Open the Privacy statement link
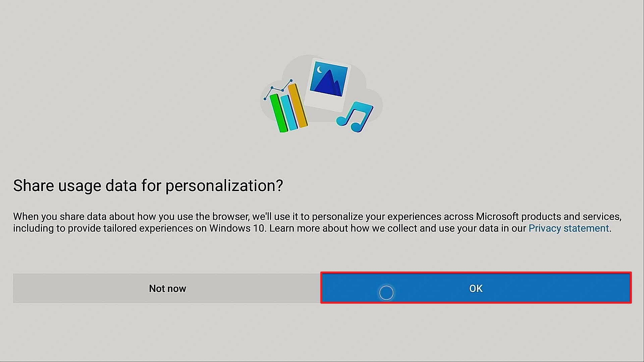Image resolution: width=644 pixels, height=362 pixels. pyautogui.click(x=569, y=228)
